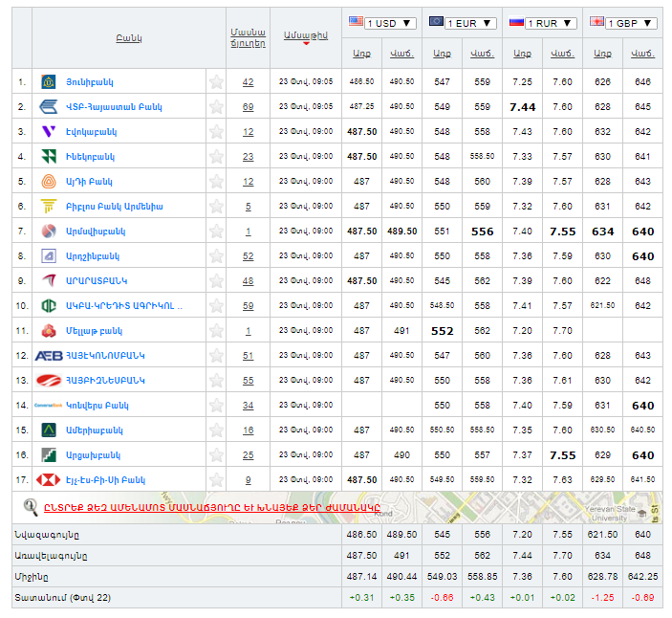Toggle favorite star for Unibank
The image size is (672, 618).
pos(216,82)
